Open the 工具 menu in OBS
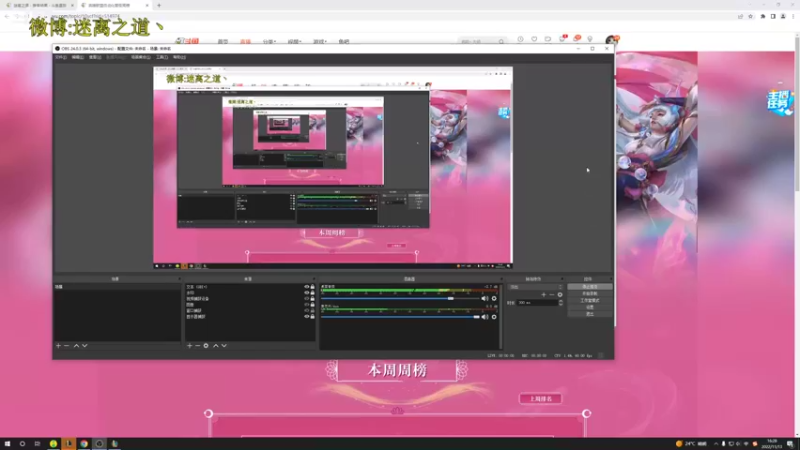The width and height of the screenshot is (800, 450). coord(162,57)
